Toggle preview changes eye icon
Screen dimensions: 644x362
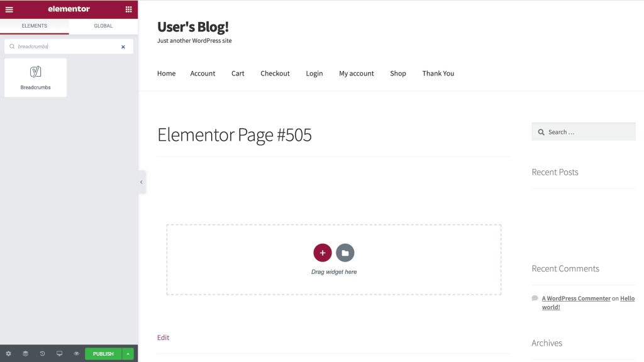[x=77, y=354]
